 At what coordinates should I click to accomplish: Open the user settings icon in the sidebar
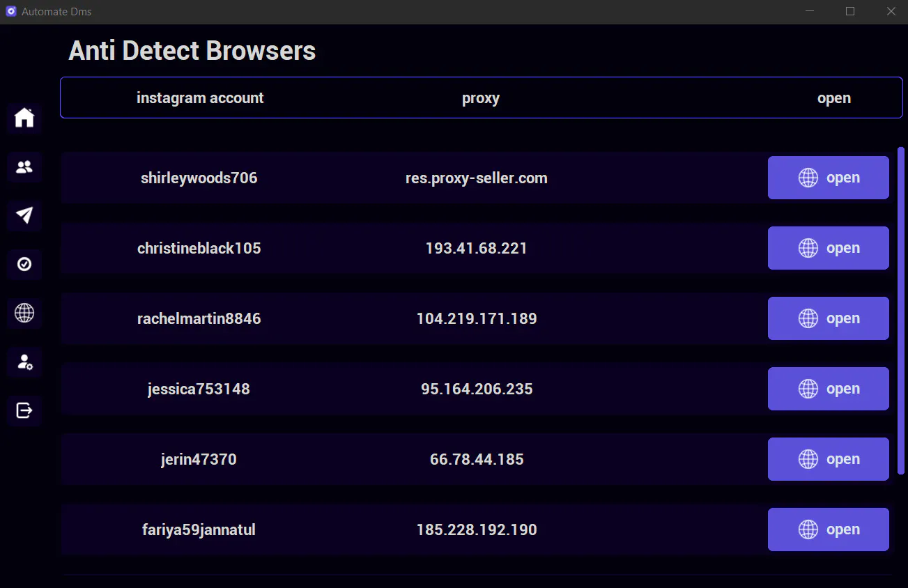(24, 362)
